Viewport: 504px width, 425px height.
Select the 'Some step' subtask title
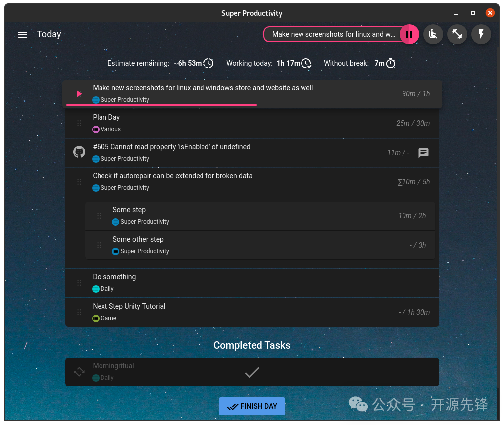(129, 210)
